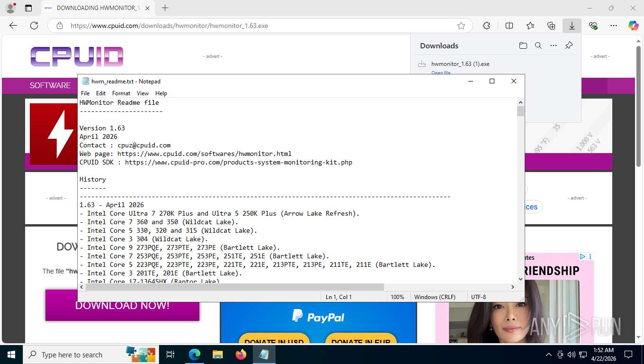This screenshot has width=644, height=364.
Task: Click 'Windows (CRLF)' in status bar
Action: click(435, 297)
